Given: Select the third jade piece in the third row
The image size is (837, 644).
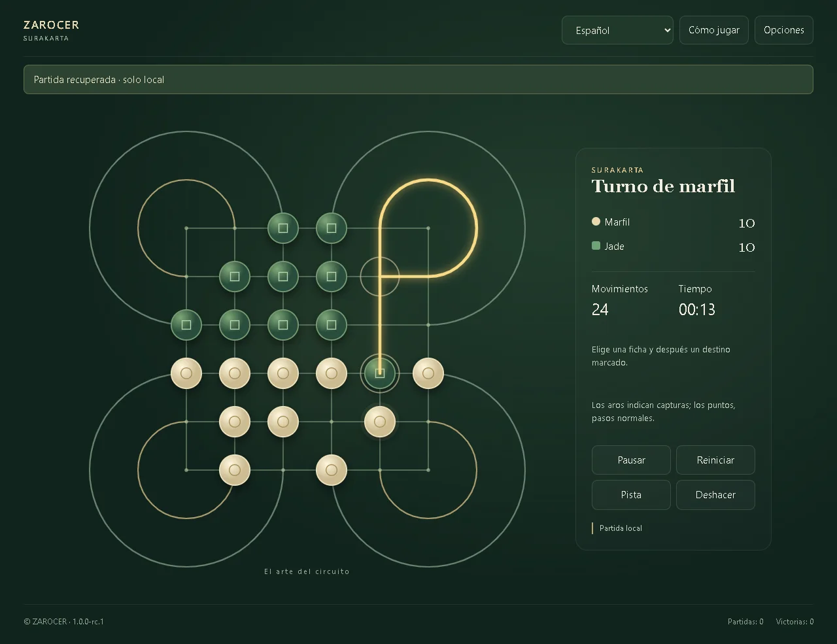Looking at the screenshot, I should [283, 325].
